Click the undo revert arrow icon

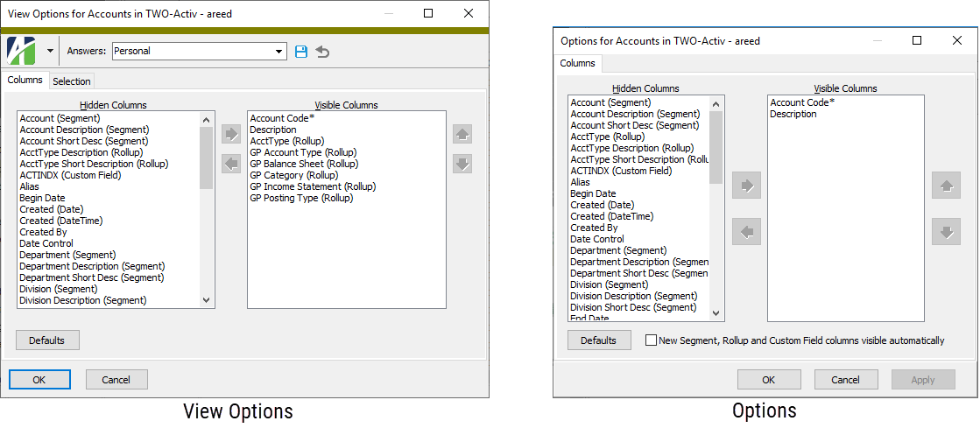[x=322, y=52]
